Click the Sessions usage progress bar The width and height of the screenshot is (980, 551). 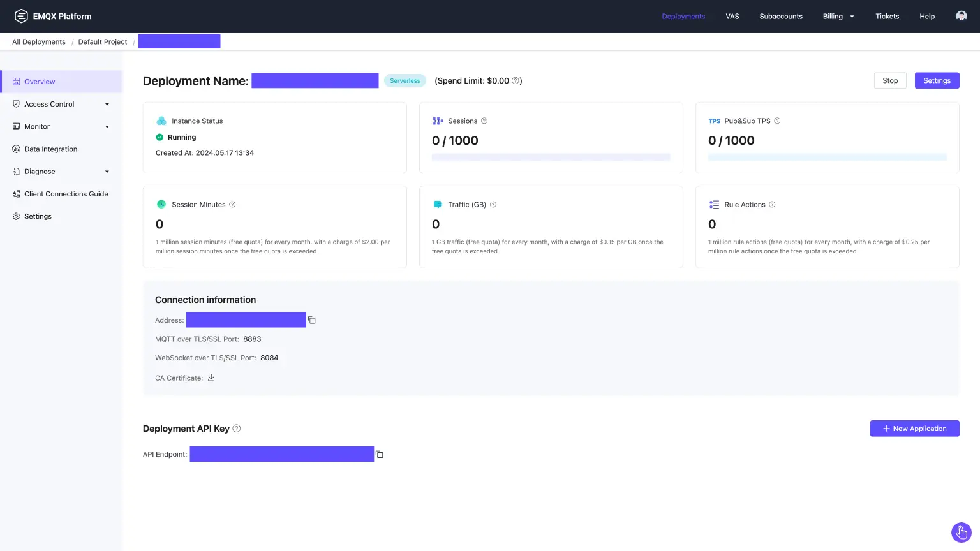tap(551, 156)
